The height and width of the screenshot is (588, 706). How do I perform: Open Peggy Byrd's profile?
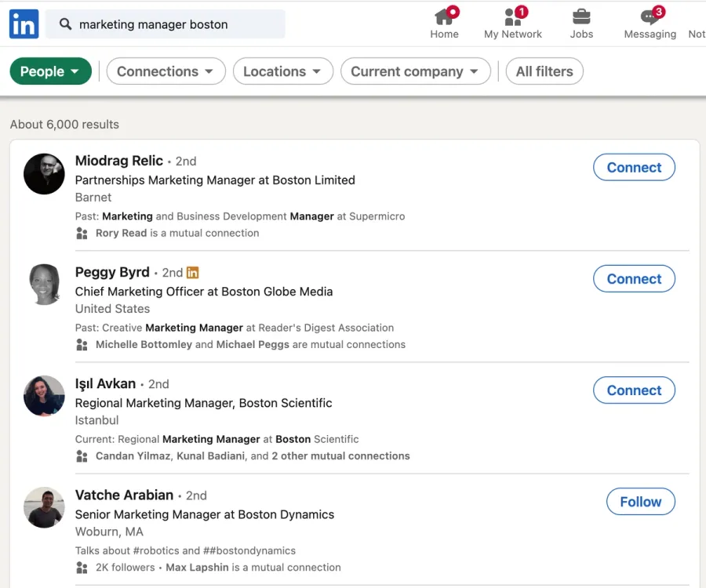[112, 272]
